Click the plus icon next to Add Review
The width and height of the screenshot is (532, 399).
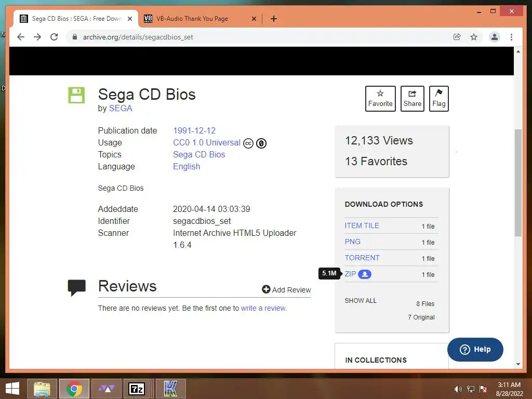point(266,289)
